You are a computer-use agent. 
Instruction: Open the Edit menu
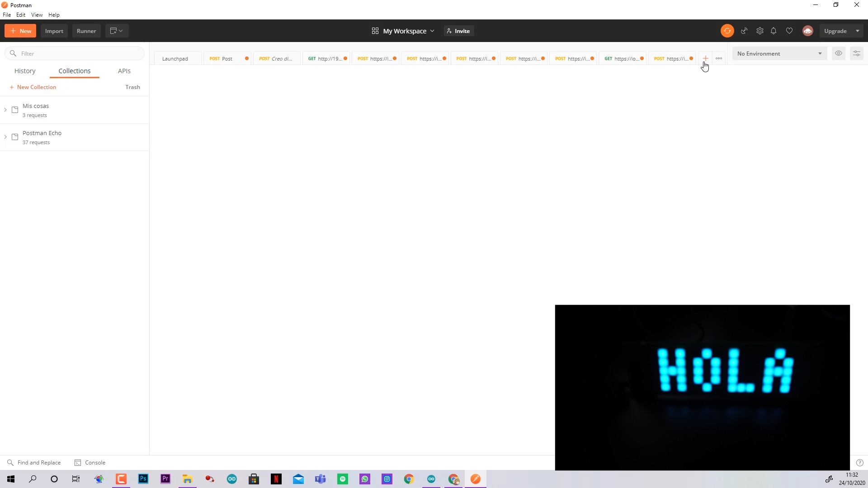coord(21,15)
